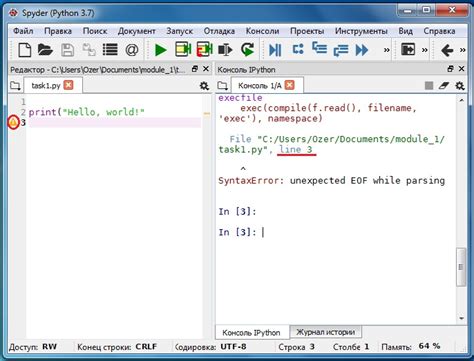Close the editor pane
The image size is (474, 361).
[206, 69]
